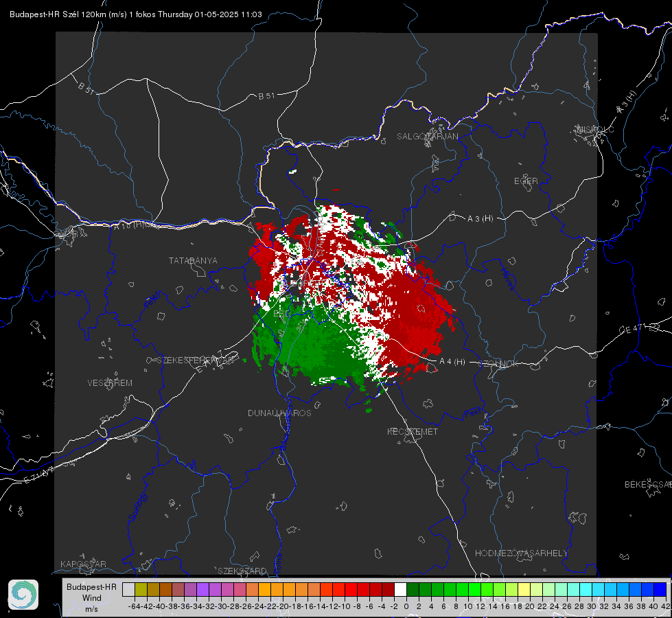Click the B 51 label at map's upper left
This screenshot has width=672, height=618.
(86, 88)
